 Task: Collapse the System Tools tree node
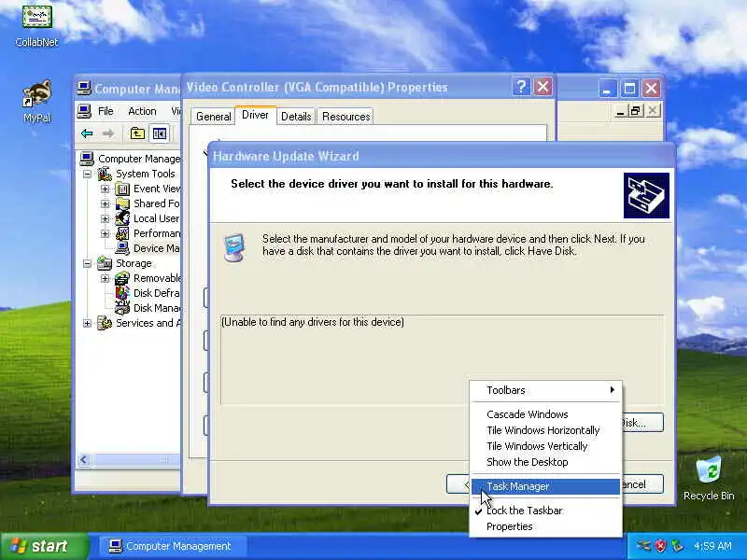(87, 174)
